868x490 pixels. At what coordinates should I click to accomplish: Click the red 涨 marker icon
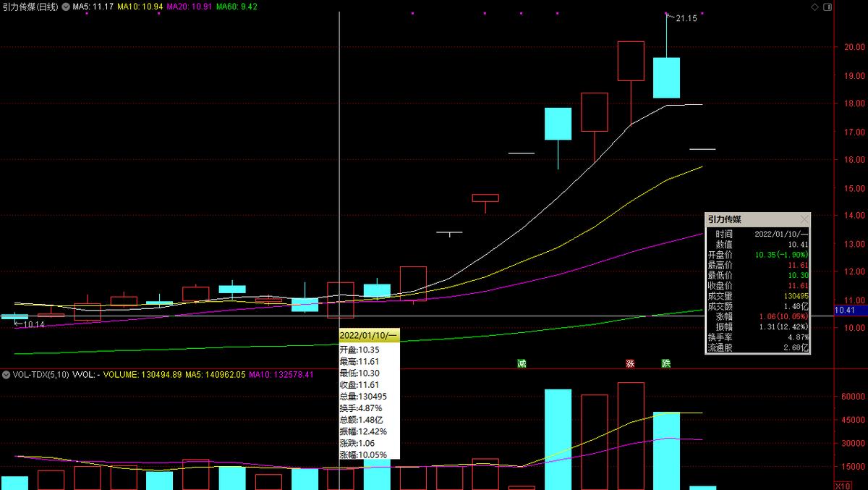(x=630, y=363)
